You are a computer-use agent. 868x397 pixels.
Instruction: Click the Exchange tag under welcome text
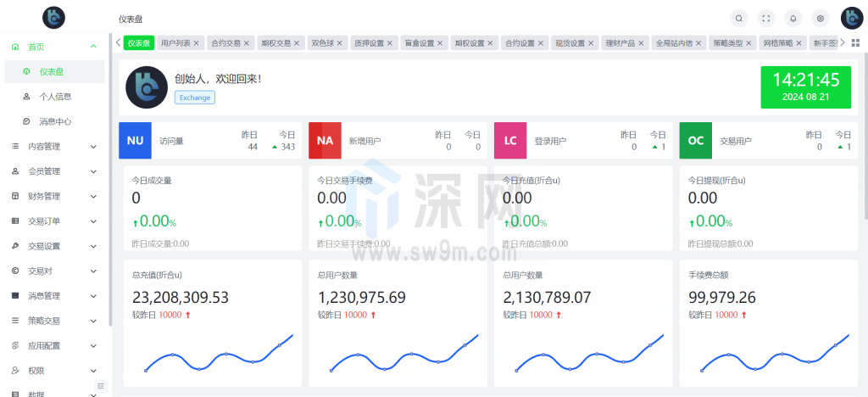click(x=194, y=98)
